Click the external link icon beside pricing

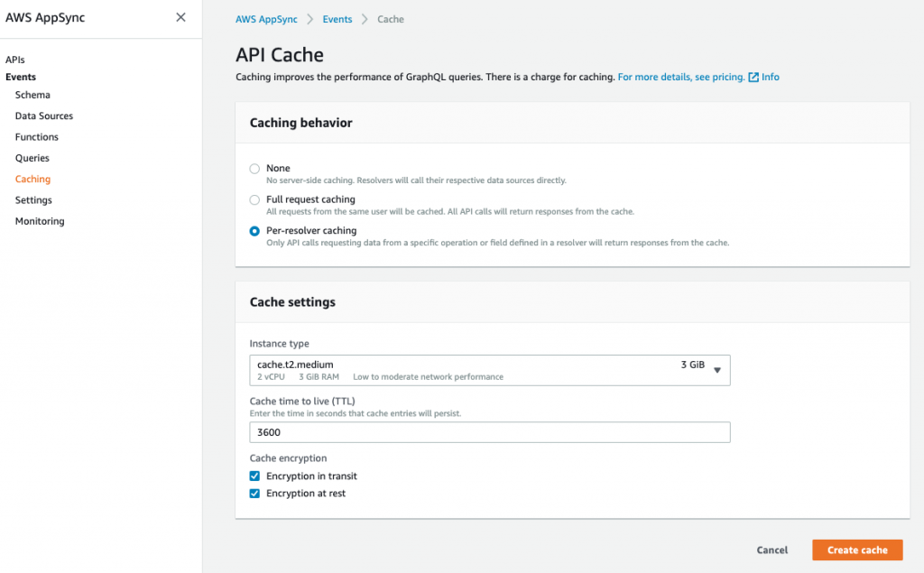[753, 78]
